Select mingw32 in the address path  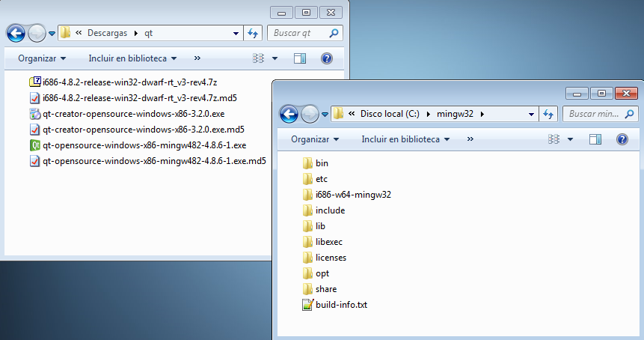pyautogui.click(x=455, y=114)
